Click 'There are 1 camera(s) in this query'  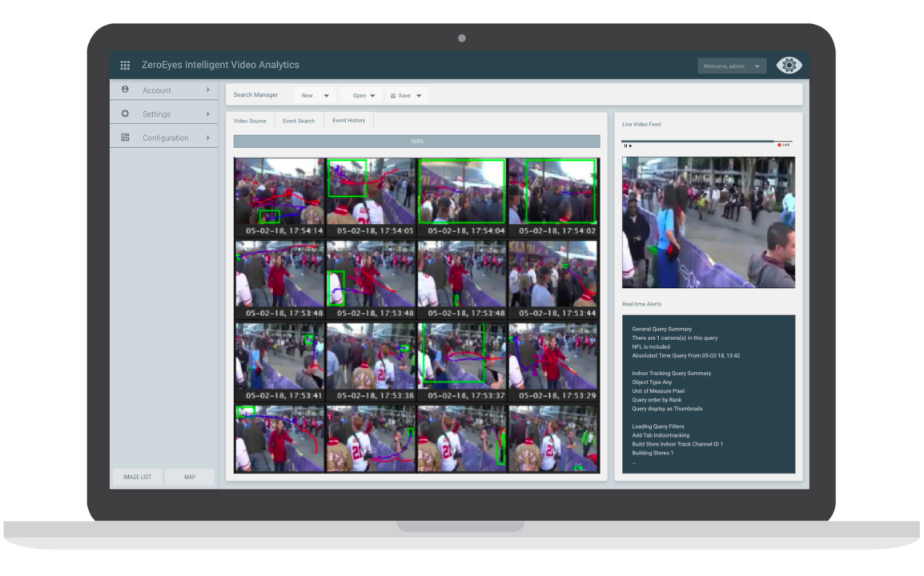tap(675, 338)
